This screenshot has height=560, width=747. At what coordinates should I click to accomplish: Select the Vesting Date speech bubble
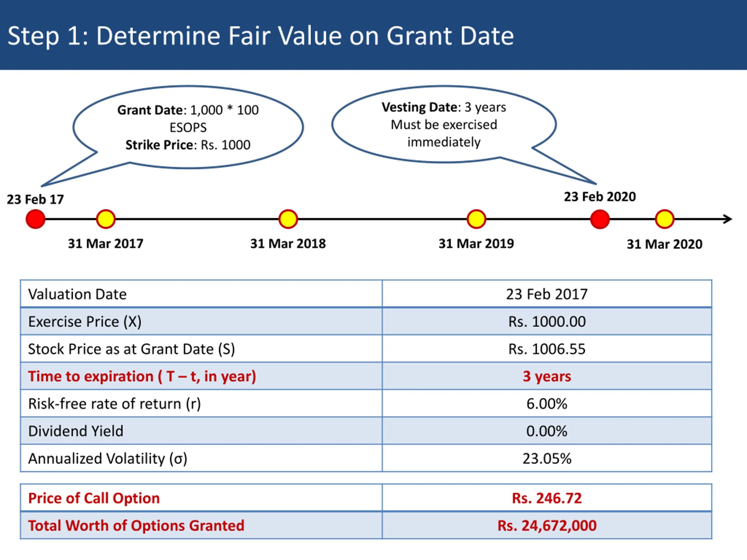click(444, 125)
